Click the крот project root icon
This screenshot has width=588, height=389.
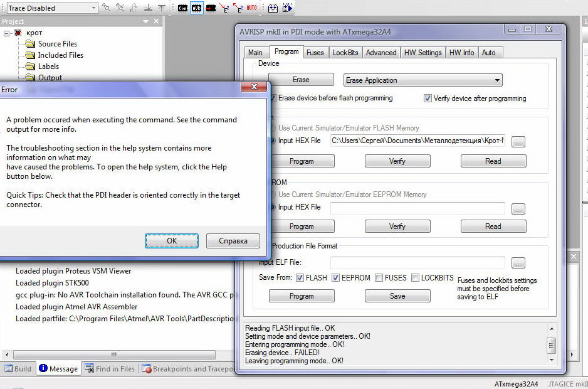pos(18,33)
